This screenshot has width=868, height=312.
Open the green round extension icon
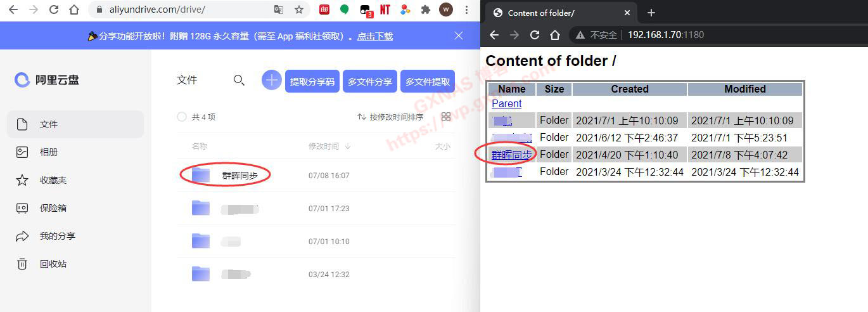[344, 10]
